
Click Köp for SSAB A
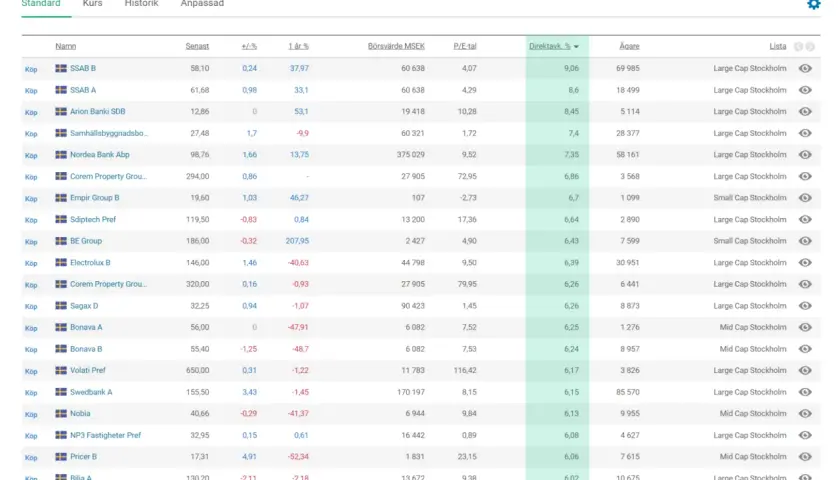[x=31, y=91]
